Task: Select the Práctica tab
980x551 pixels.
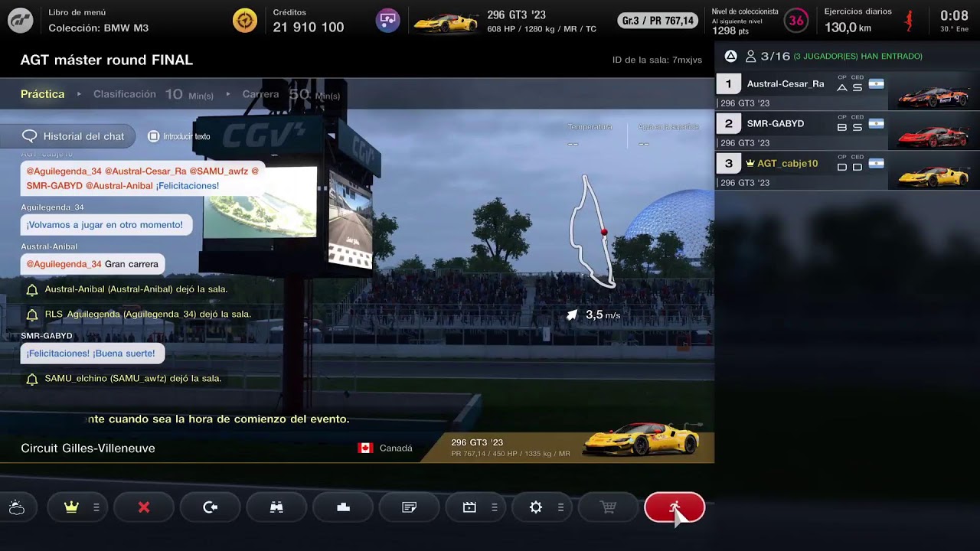Action: click(x=43, y=94)
